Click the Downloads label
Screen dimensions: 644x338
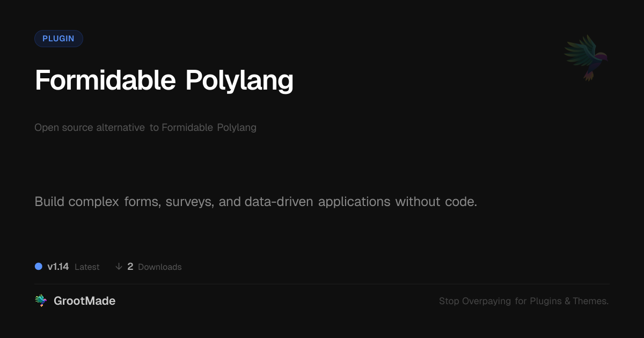pyautogui.click(x=160, y=267)
